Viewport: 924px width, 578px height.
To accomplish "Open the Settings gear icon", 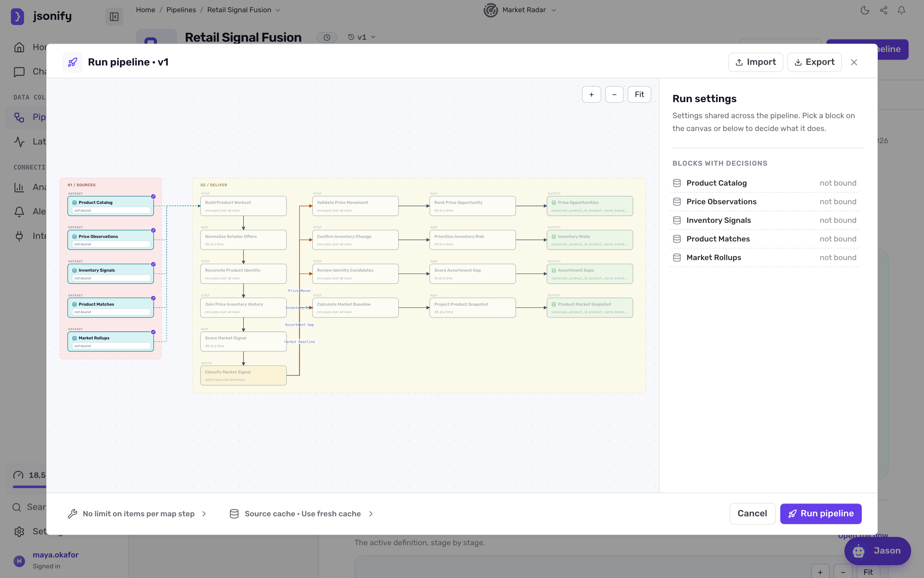I will 19,531.
